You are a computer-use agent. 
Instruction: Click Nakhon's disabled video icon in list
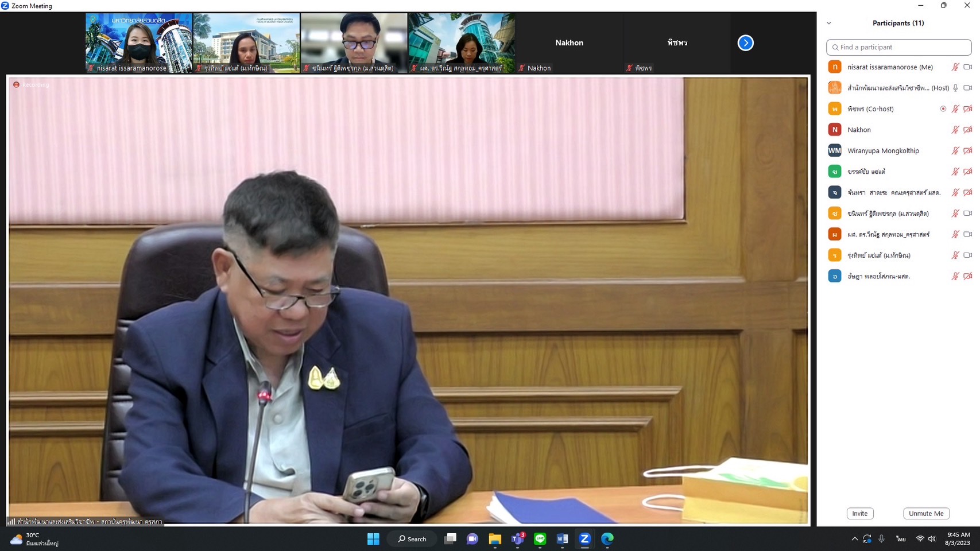[967, 130]
